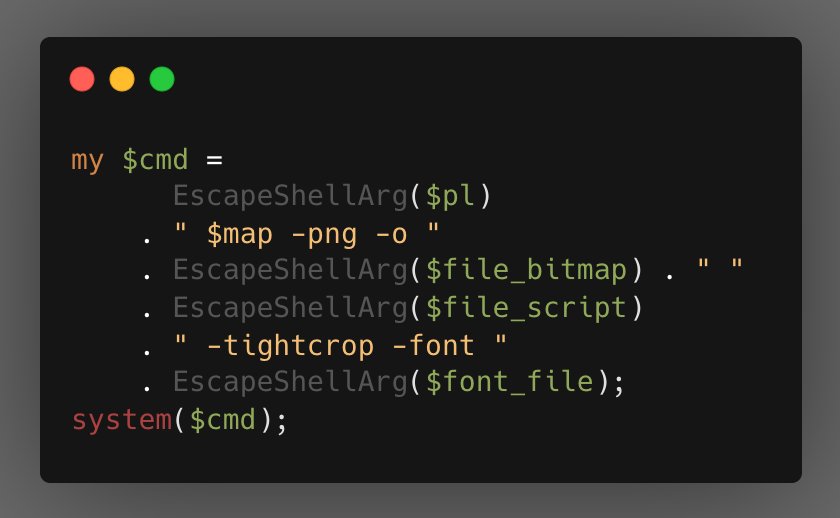840x518 pixels.
Task: Click the equals sign after $cmd
Action: coord(214,160)
